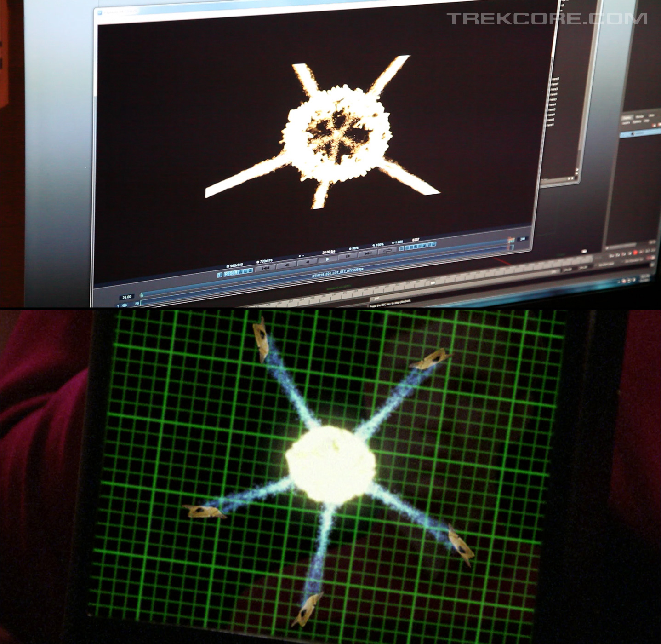Click the 25.00 field at bottom left
Viewport: 661px width, 644px height.
[x=127, y=297]
